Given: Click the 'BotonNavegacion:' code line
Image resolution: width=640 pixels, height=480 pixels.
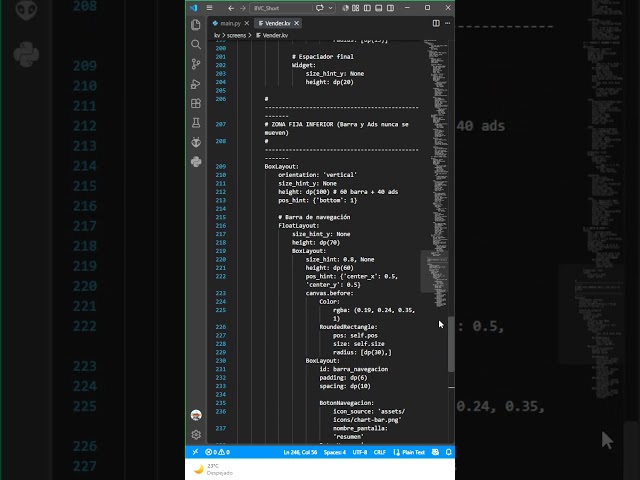Looking at the screenshot, I should coord(347,403).
